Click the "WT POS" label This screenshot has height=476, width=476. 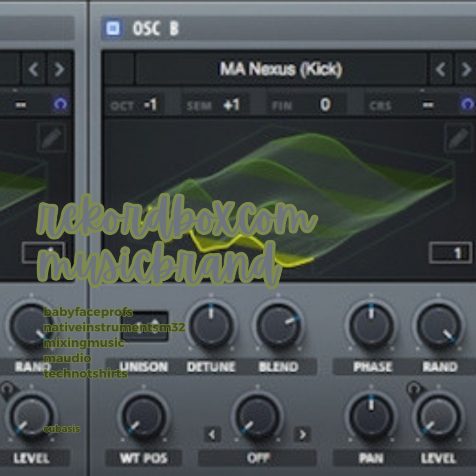point(144,458)
